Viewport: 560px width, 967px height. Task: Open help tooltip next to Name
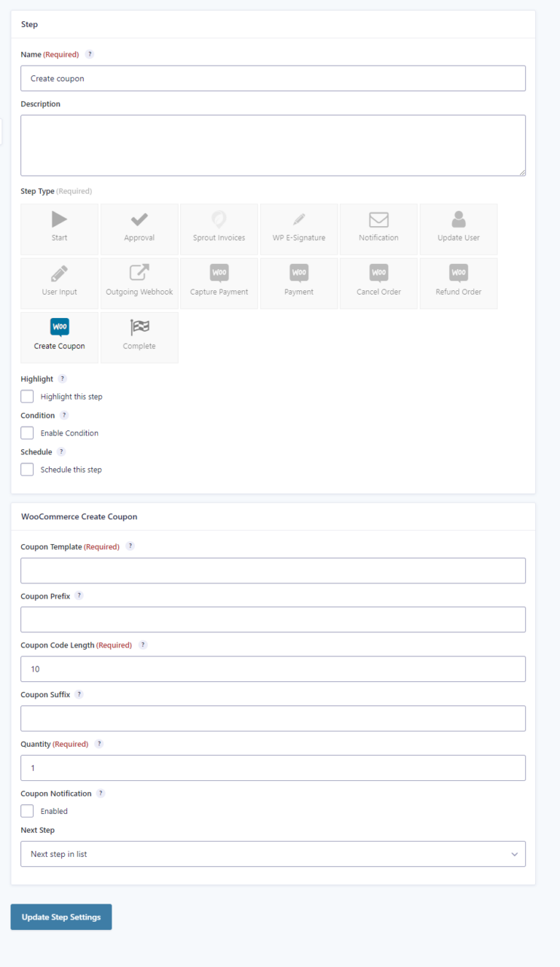point(90,54)
